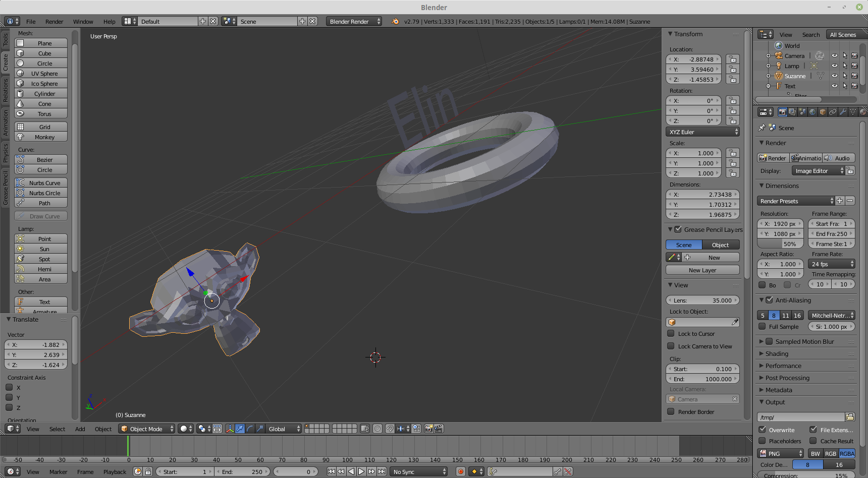Enable the Lock to Cursor checkbox
Image resolution: width=868 pixels, height=478 pixels.
click(671, 333)
